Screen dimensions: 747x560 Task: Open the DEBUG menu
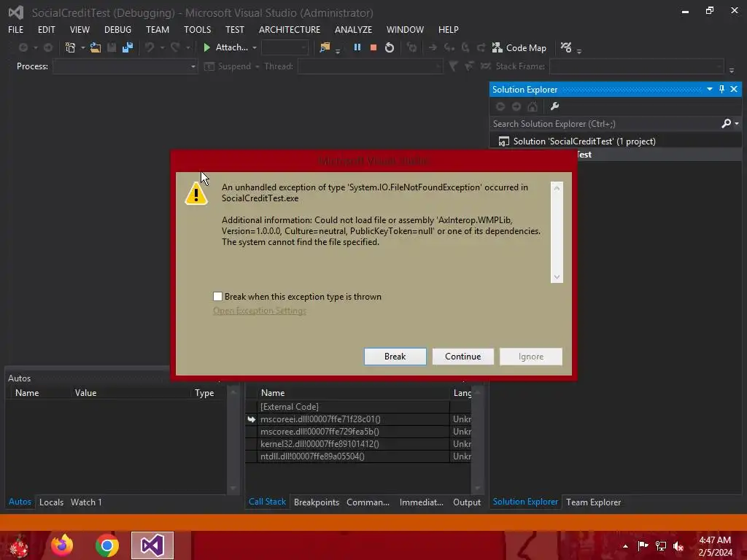pos(117,29)
